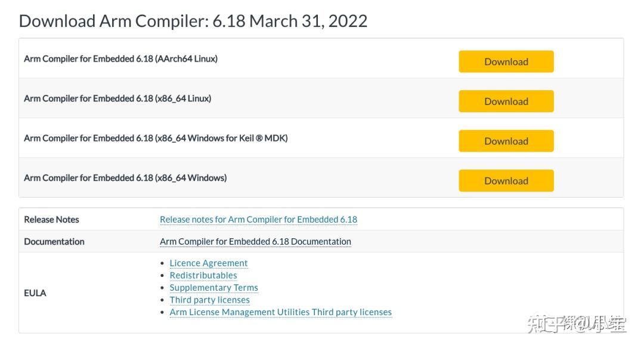This screenshot has height=351, width=644.
Task: Download the AArch64 Linux compiler build
Action: (506, 61)
